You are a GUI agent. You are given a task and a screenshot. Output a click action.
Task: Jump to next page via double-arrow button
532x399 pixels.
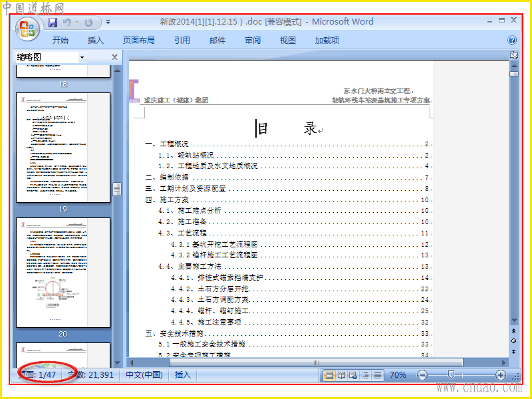[513, 352]
